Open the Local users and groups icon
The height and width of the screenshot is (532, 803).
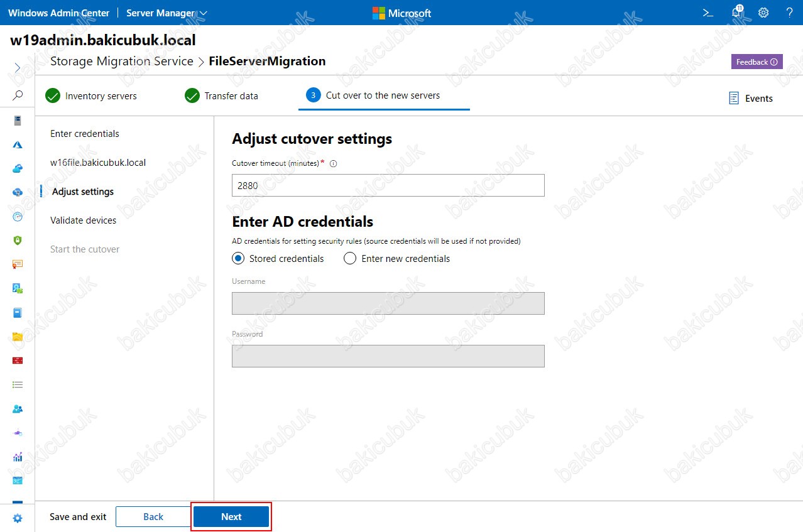click(x=18, y=408)
